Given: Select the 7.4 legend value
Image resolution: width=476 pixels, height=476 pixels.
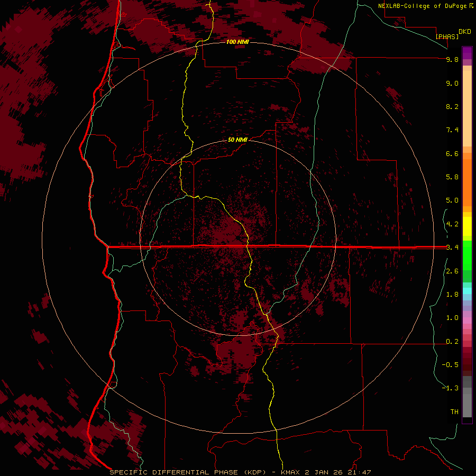Looking at the screenshot, I should point(452,130).
